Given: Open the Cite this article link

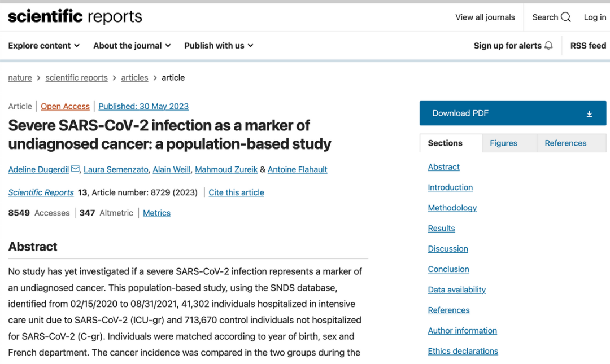Looking at the screenshot, I should (236, 192).
